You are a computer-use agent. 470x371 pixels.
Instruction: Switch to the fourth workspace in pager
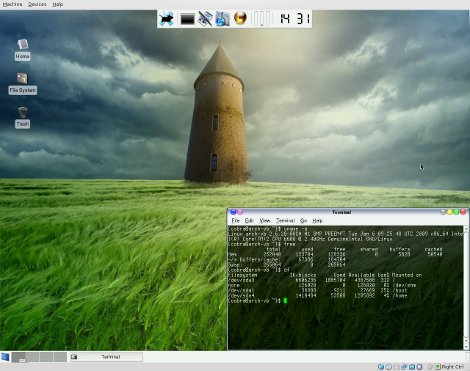click(60, 357)
